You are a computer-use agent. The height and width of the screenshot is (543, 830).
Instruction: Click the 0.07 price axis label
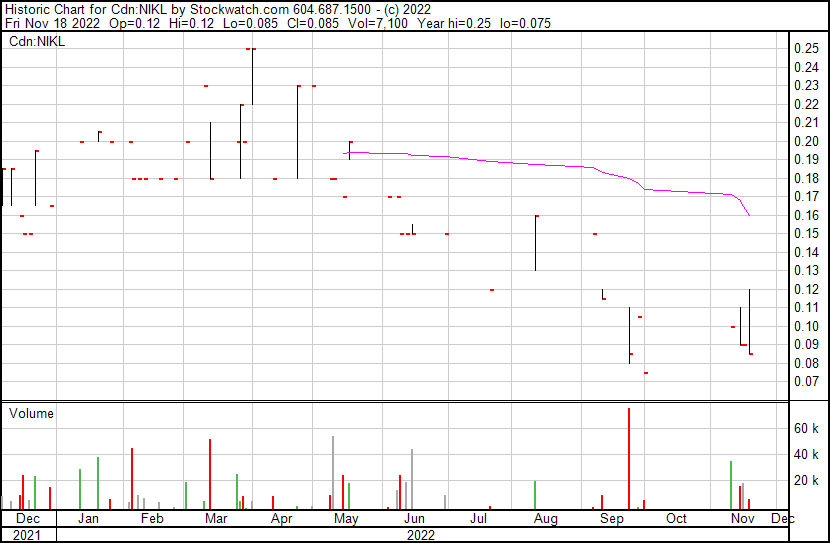pyautogui.click(x=806, y=381)
